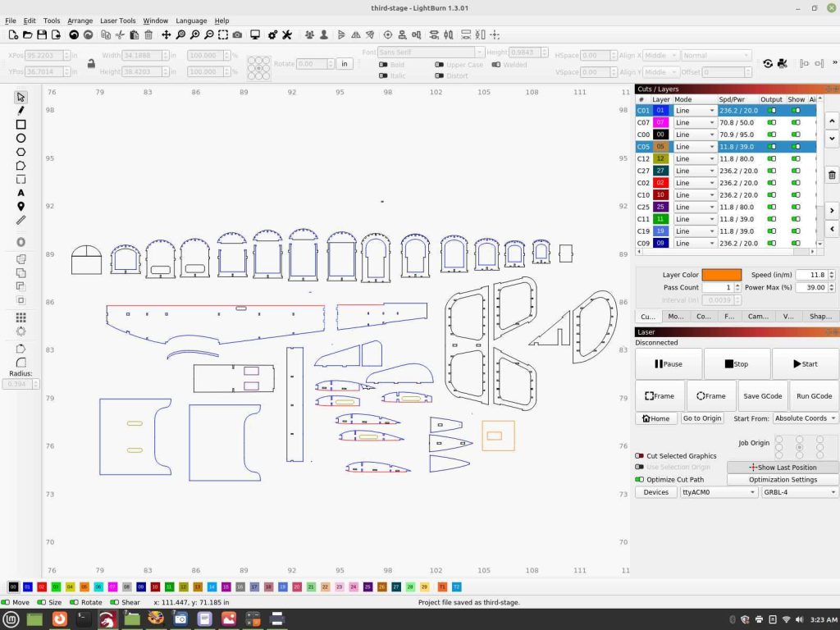Click the Save GCode button
The height and width of the screenshot is (630, 840).
click(762, 395)
